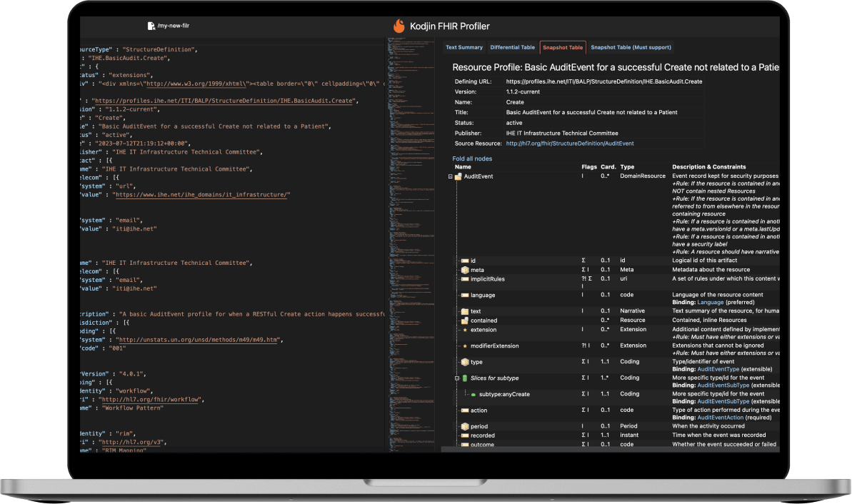This screenshot has height=504, width=852.
Task: Open the Language binding link
Action: pyautogui.click(x=710, y=303)
